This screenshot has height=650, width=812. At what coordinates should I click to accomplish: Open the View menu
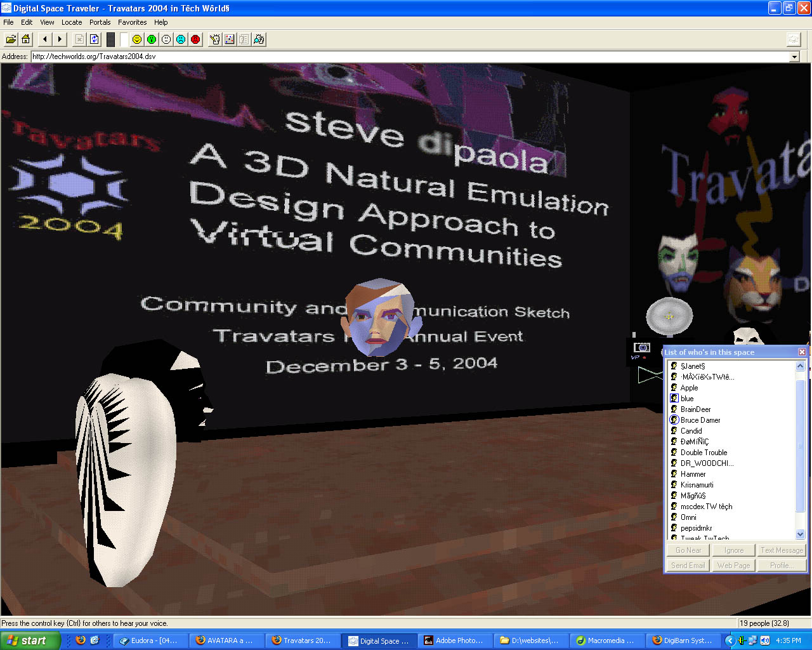point(47,22)
